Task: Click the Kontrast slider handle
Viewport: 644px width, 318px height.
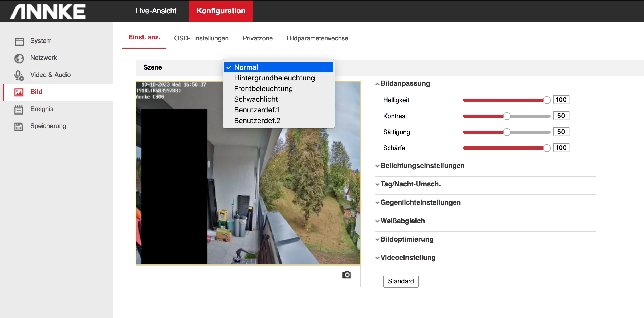Action: pyautogui.click(x=507, y=116)
